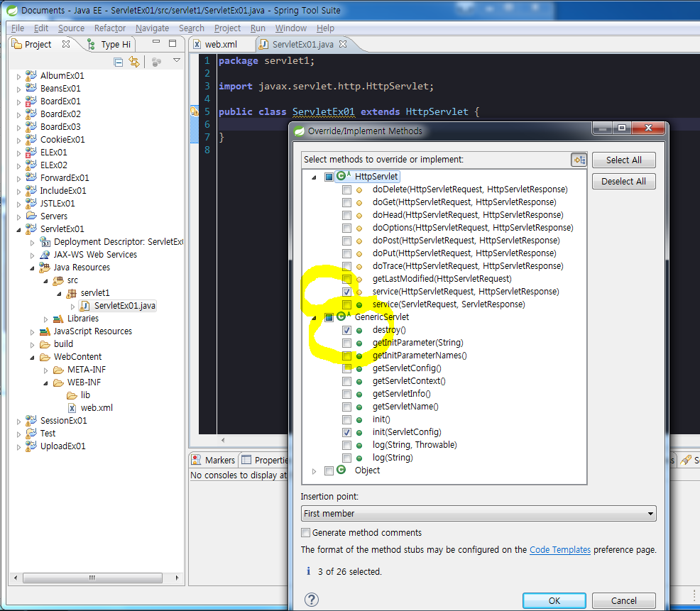Open the Code Templates preference link
This screenshot has width=700, height=611.
point(560,549)
